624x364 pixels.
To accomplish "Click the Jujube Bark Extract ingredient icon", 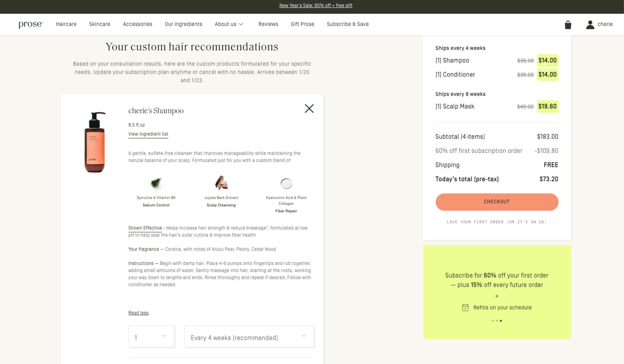I will point(221,183).
